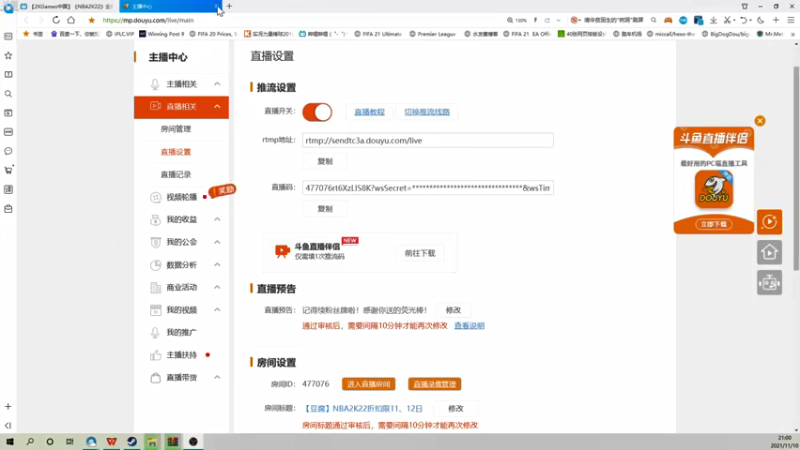The width and height of the screenshot is (800, 450).
Task: Copy the stream key with 复制 button
Action: [x=325, y=209]
